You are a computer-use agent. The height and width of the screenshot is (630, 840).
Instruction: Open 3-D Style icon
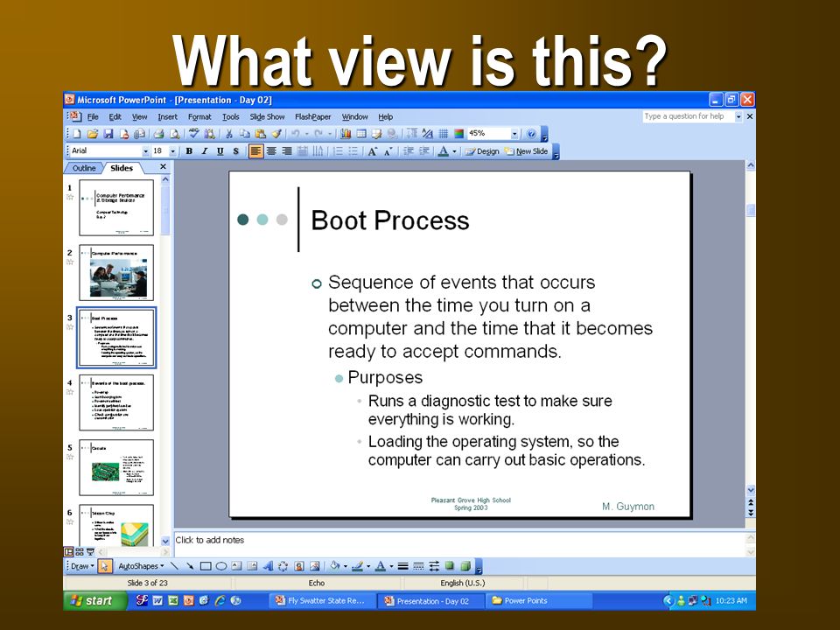[465, 566]
